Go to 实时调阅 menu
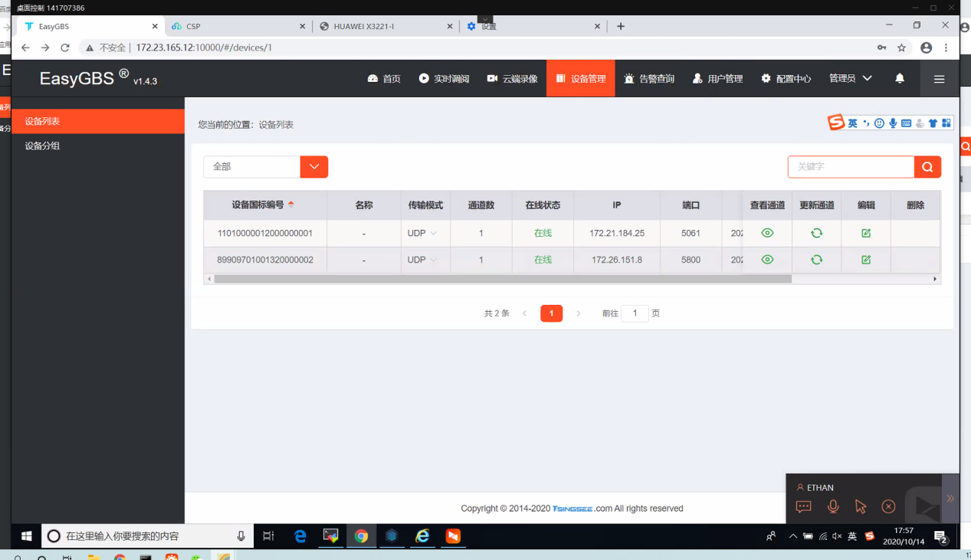Viewport: 971px width, 560px height. point(444,78)
